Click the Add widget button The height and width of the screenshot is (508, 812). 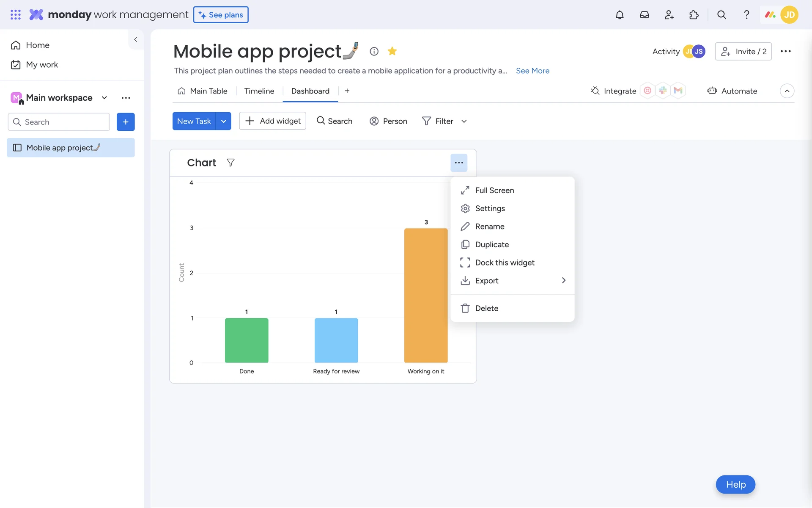[x=272, y=121]
